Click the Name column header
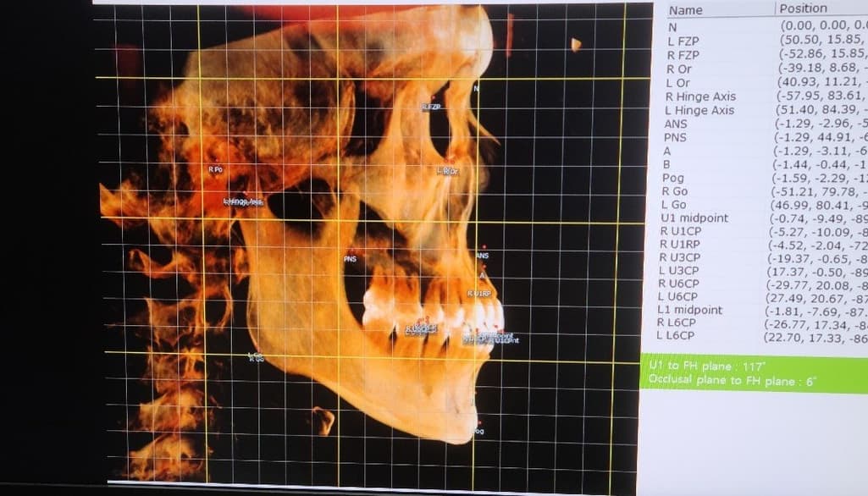The height and width of the screenshot is (496, 868). [686, 10]
